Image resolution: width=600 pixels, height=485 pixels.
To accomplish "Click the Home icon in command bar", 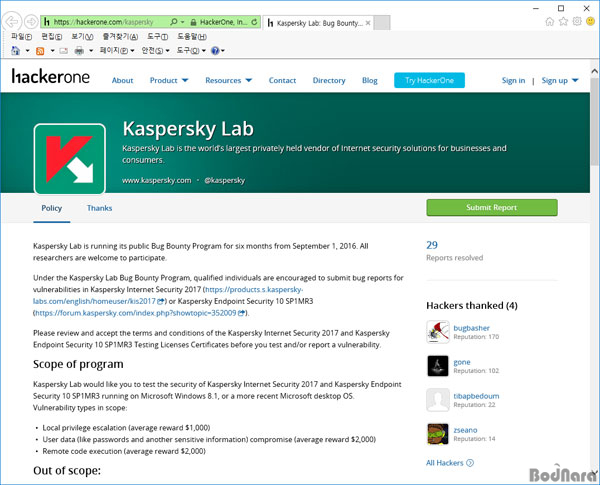I will (16, 51).
